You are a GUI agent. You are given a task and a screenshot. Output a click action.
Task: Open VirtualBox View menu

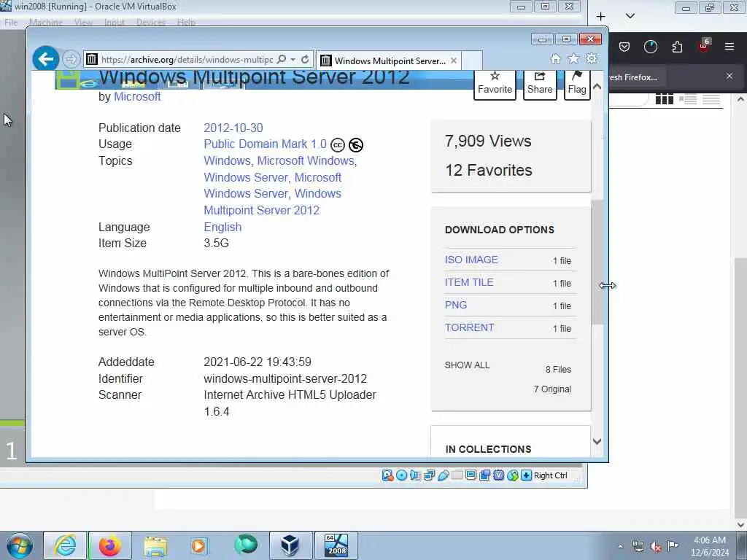pos(83,23)
